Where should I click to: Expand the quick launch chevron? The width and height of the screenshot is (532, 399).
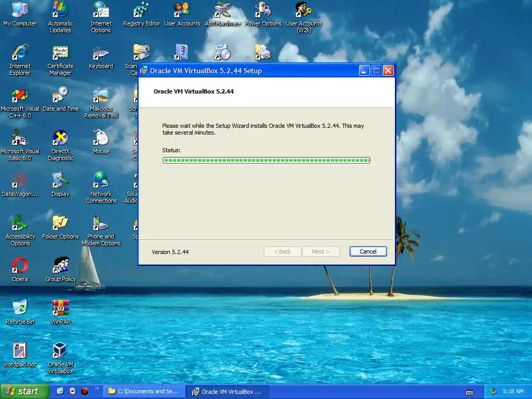[97, 389]
